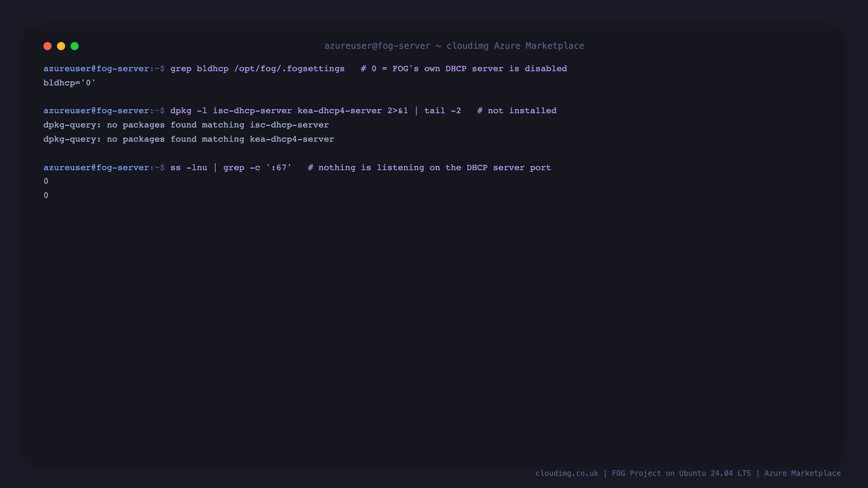Click the prompt before the ss command
This screenshot has height=488, width=868.
pos(104,167)
